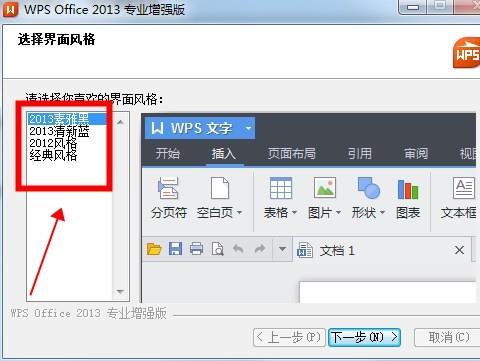Click the 形状 shapes icon
Image resolution: width=480 pixels, height=361 pixels.
click(369, 188)
